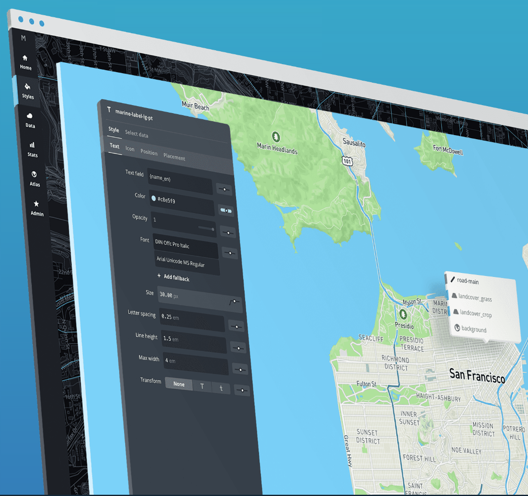Click the FOREST HILL map label
The image size is (528, 496).
[x=419, y=458]
